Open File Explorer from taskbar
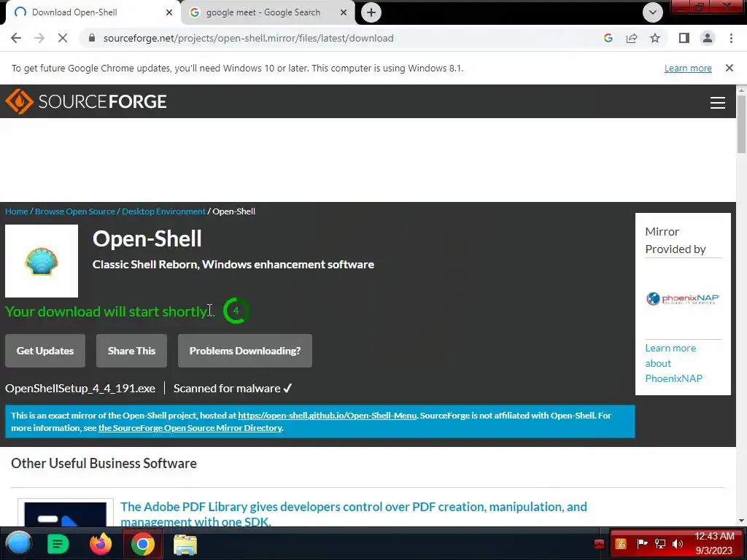 point(185,545)
